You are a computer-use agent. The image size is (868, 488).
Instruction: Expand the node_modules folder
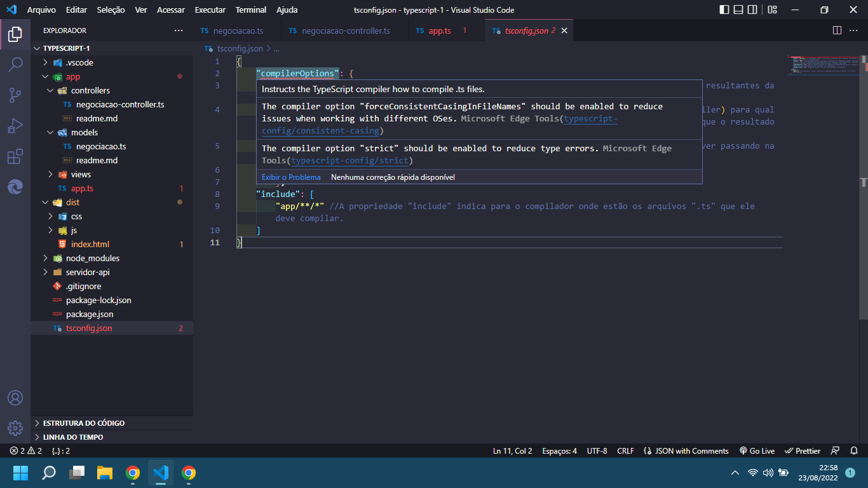[112, 258]
